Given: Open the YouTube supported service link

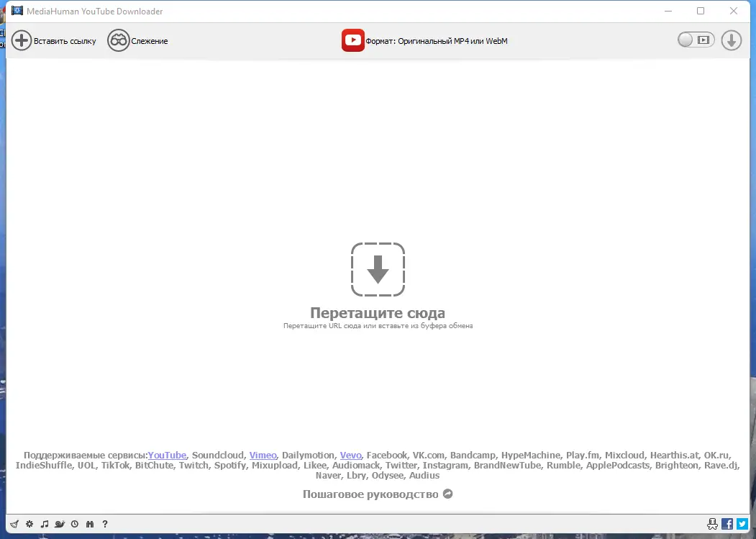Looking at the screenshot, I should [167, 455].
